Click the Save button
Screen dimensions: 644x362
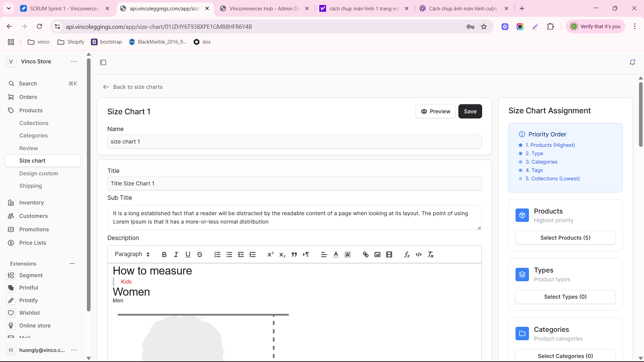470,112
